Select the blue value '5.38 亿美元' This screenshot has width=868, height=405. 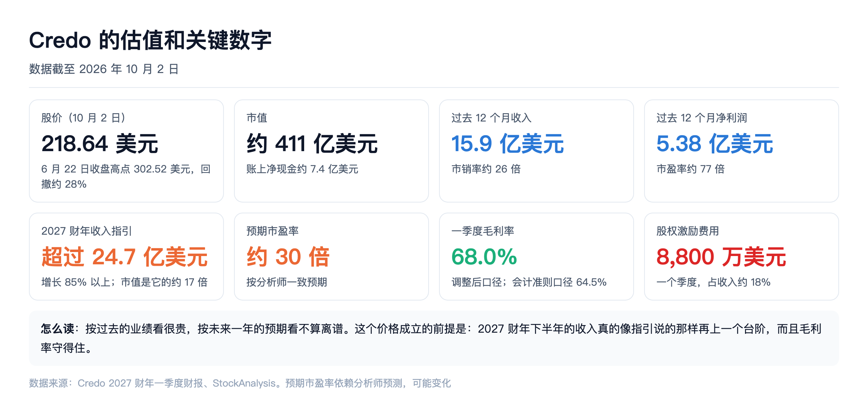715,144
